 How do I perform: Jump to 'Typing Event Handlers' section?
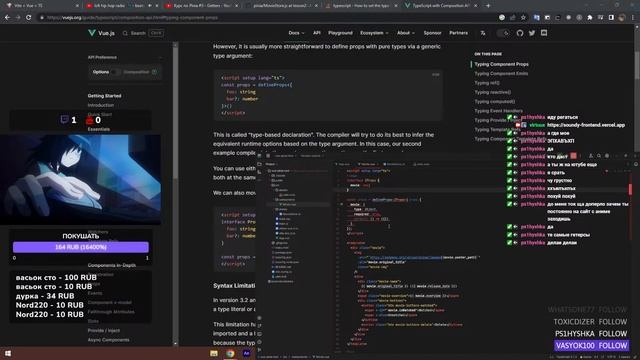click(x=498, y=111)
